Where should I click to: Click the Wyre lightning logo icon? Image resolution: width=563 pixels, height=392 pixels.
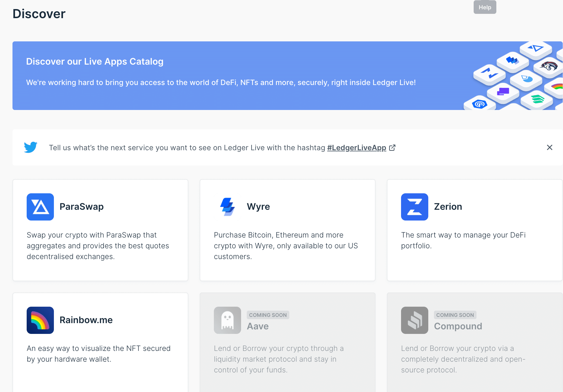click(227, 207)
